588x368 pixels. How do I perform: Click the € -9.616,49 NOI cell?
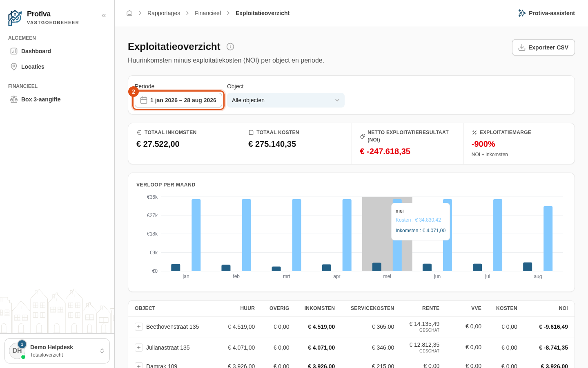pyautogui.click(x=553, y=327)
